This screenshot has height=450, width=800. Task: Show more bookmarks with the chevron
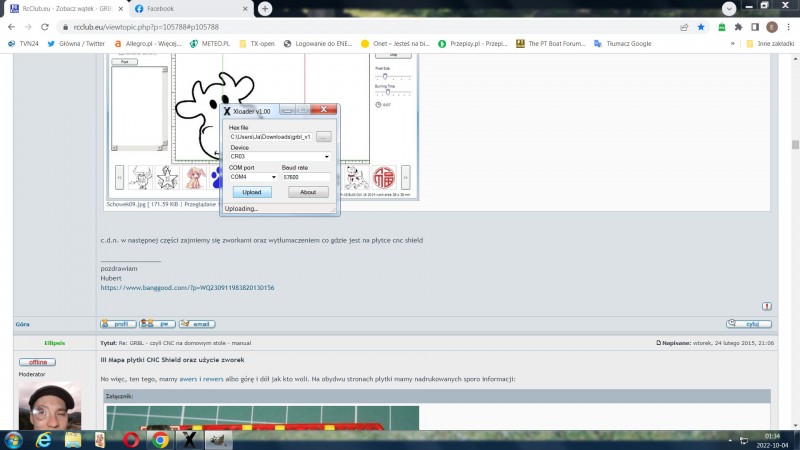[733, 43]
